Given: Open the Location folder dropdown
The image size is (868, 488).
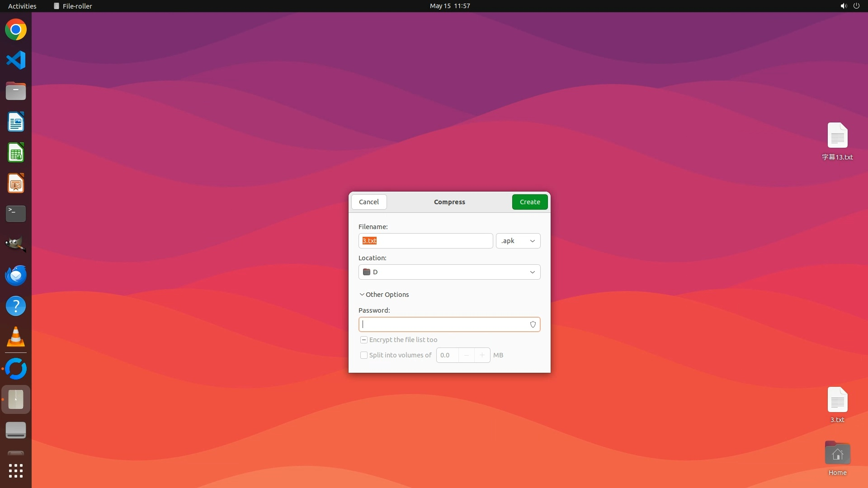Looking at the screenshot, I should 449,272.
